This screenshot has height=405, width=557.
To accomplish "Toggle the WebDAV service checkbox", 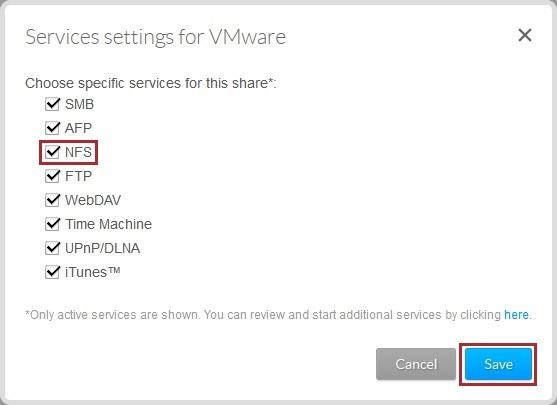I will (x=52, y=200).
